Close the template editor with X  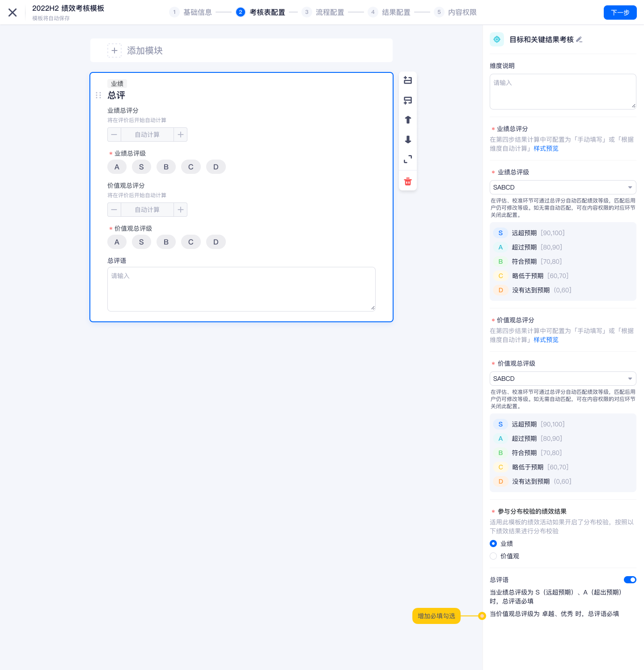click(13, 13)
